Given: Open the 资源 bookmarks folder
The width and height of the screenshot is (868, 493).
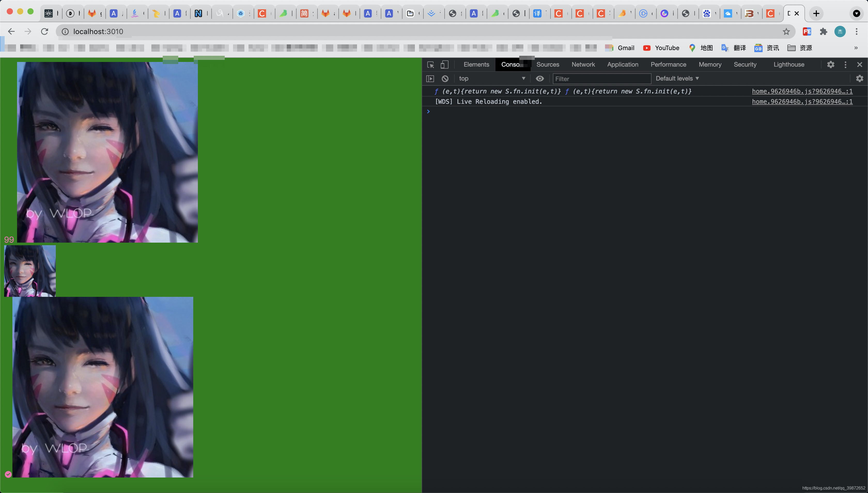Looking at the screenshot, I should (x=800, y=48).
